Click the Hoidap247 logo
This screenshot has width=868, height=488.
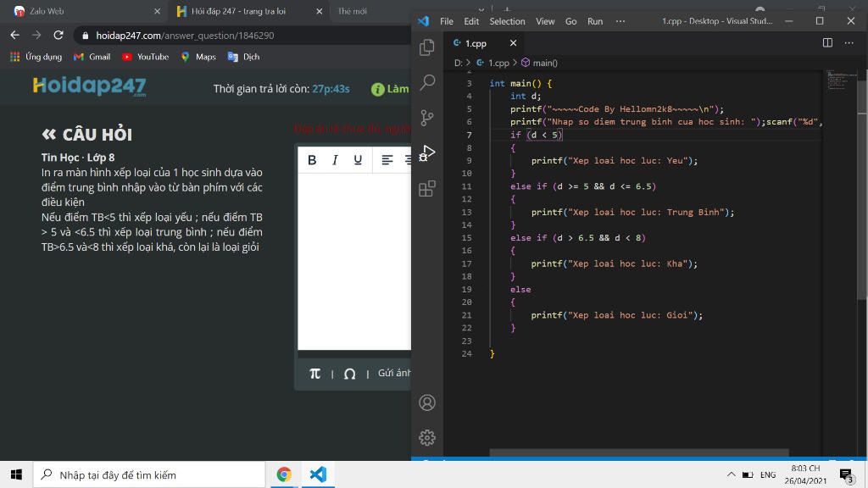pos(90,86)
